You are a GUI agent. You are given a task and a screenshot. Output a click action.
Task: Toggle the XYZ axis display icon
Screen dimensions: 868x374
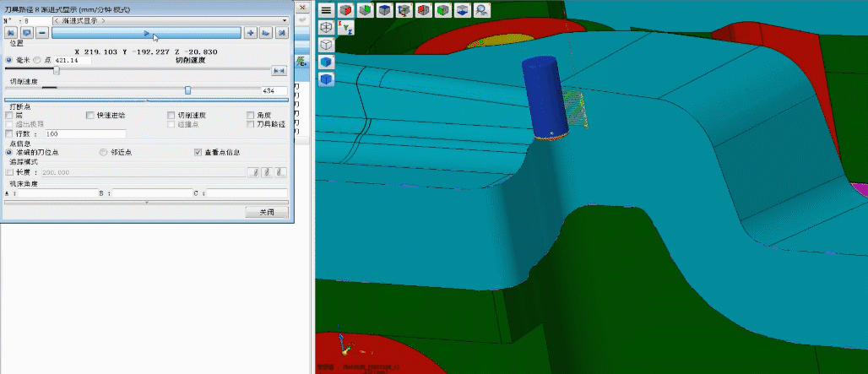(x=345, y=27)
